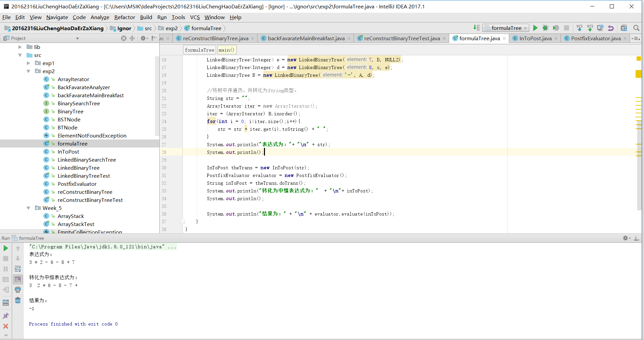Collapse the Week_5 package
This screenshot has width=644, height=340.
tap(29, 208)
